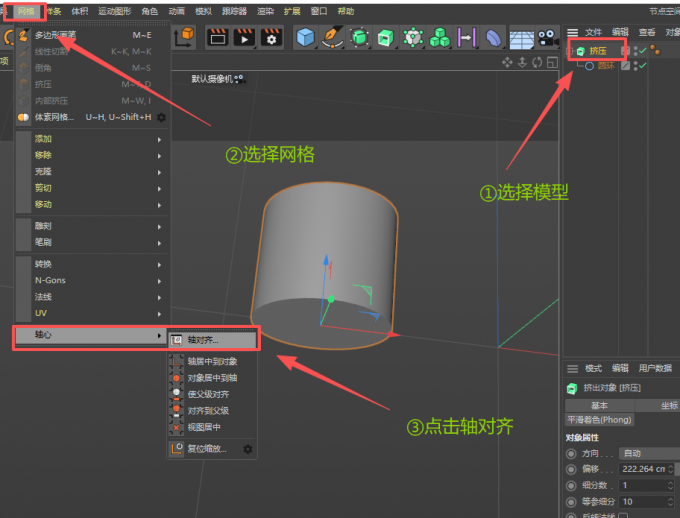The width and height of the screenshot is (680, 518).
Task: Toggle 圆环 enable green checkmark
Action: point(643,66)
